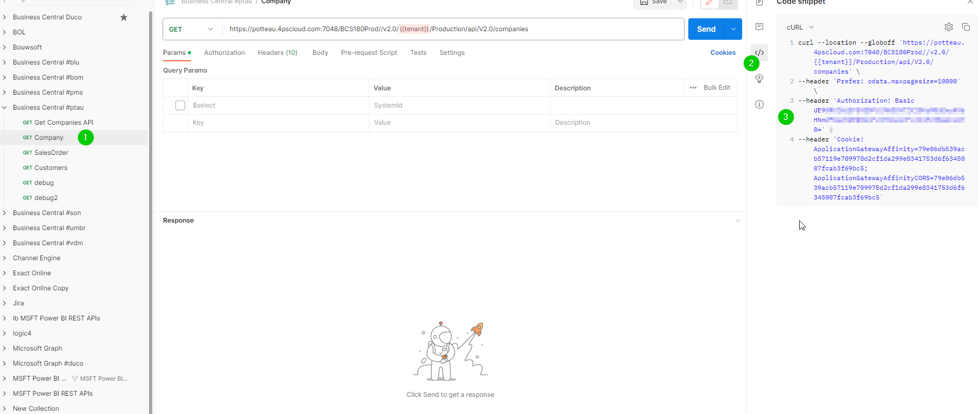This screenshot has height=414, width=980.
Task: Open the lightbulb related collections icon
Action: click(x=759, y=78)
